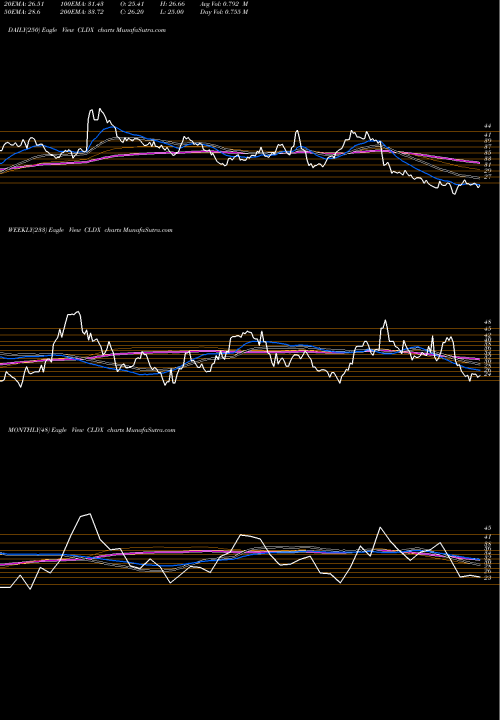Click the Avg Vol reading
Screen dimensions: 500x720
click(x=224, y=3)
